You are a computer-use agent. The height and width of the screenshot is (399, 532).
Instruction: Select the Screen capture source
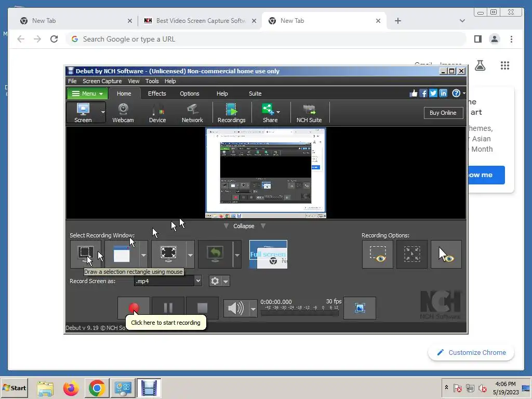(x=83, y=113)
